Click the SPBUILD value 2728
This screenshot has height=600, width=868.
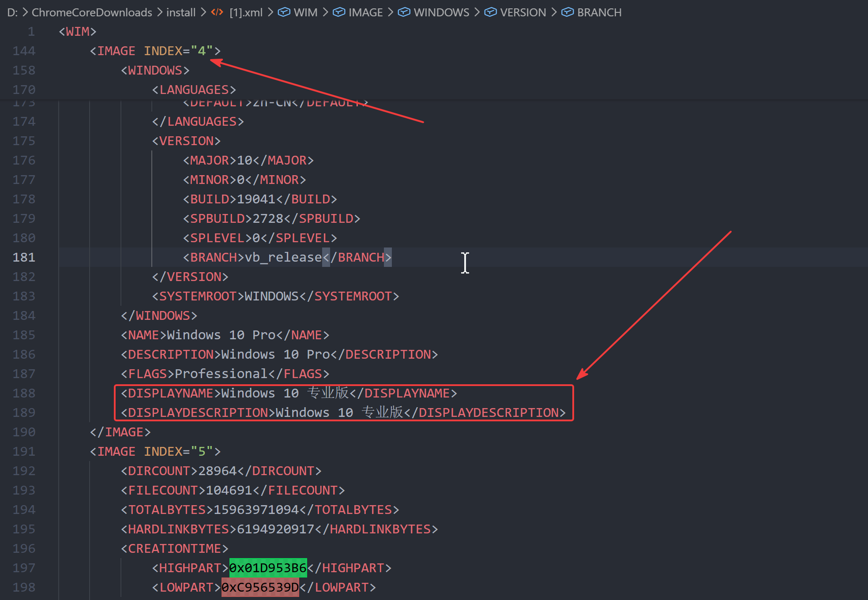(x=268, y=219)
